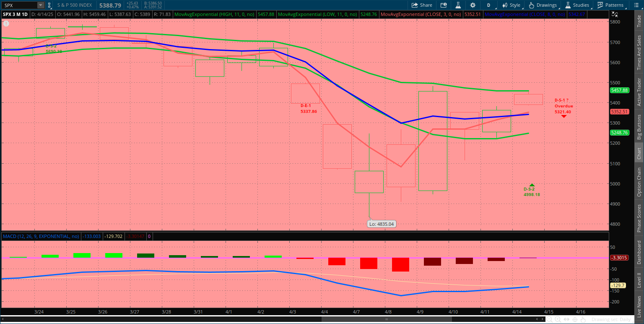644x324 pixels.
Task: Click the red 5352.51 price axis bubble
Action: (619, 112)
